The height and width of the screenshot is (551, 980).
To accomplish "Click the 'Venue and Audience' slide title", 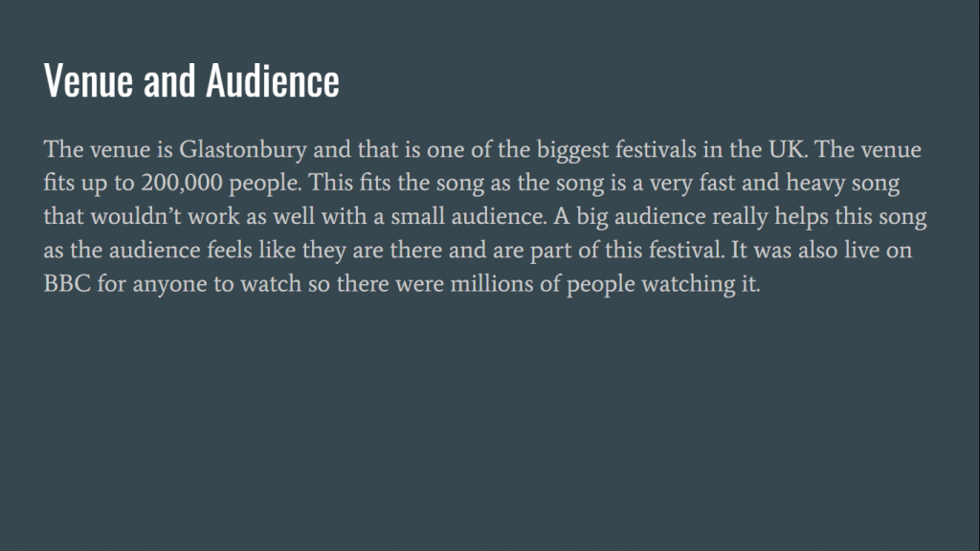I will (x=191, y=81).
